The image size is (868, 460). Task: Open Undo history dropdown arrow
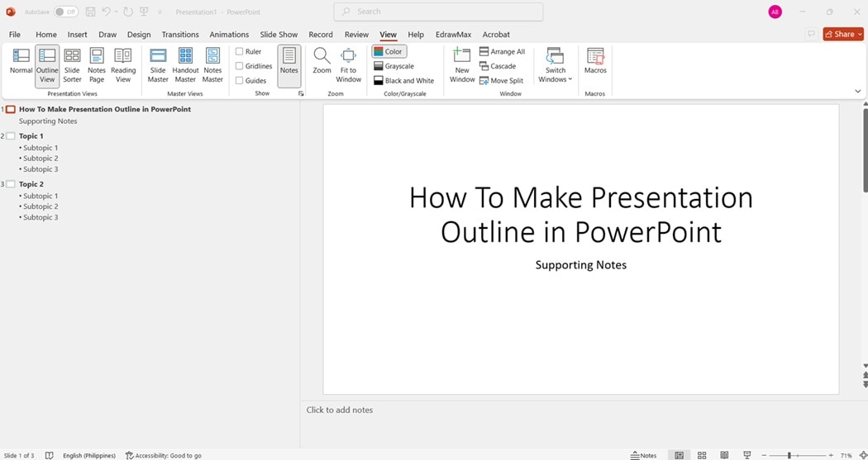[116, 12]
